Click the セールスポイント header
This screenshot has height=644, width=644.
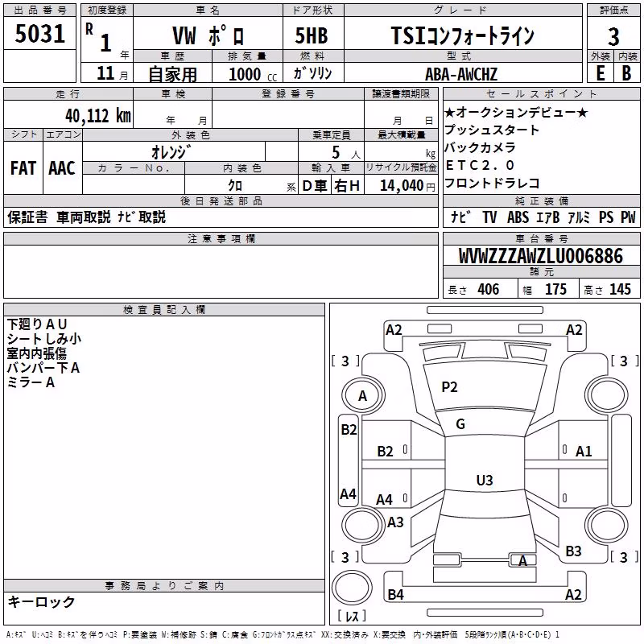pos(541,93)
